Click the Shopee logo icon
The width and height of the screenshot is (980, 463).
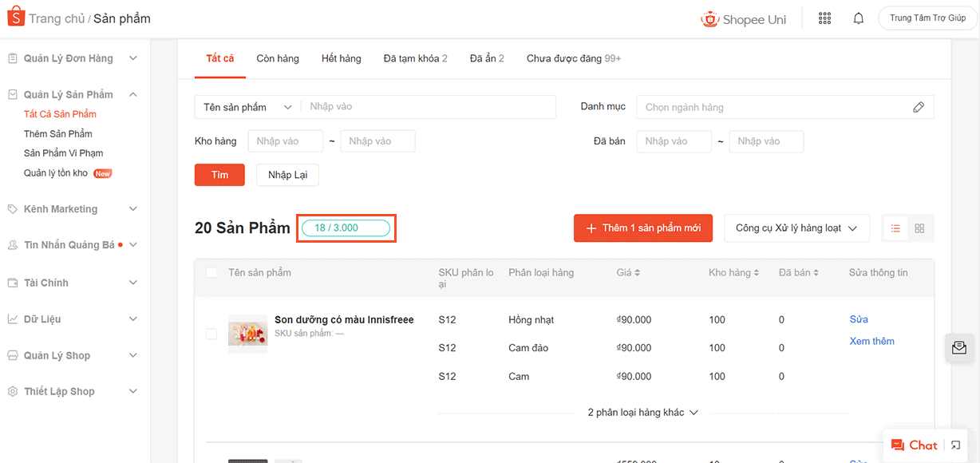tap(15, 18)
